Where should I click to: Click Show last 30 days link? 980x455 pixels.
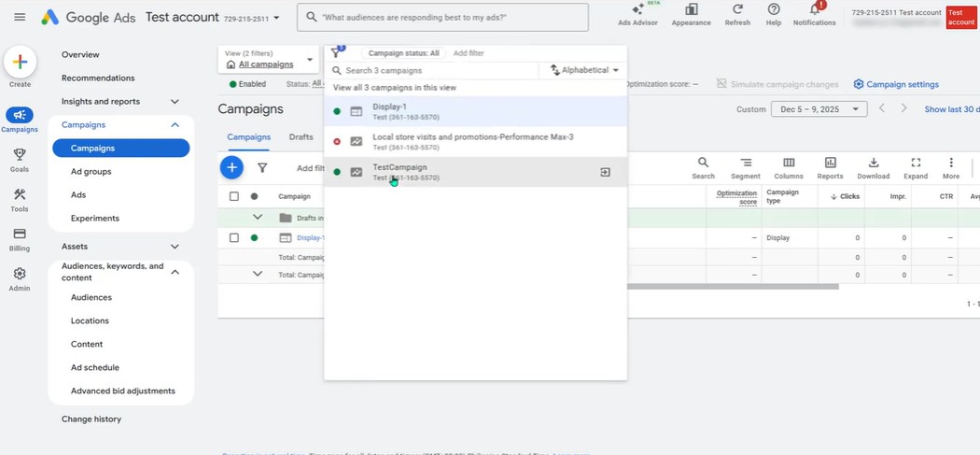(x=952, y=109)
